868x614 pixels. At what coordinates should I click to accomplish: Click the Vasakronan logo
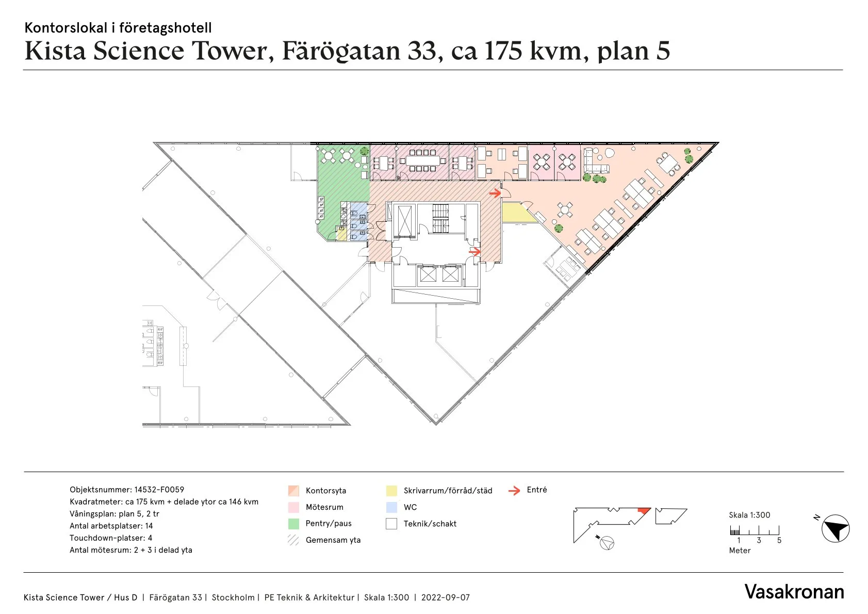794,592
